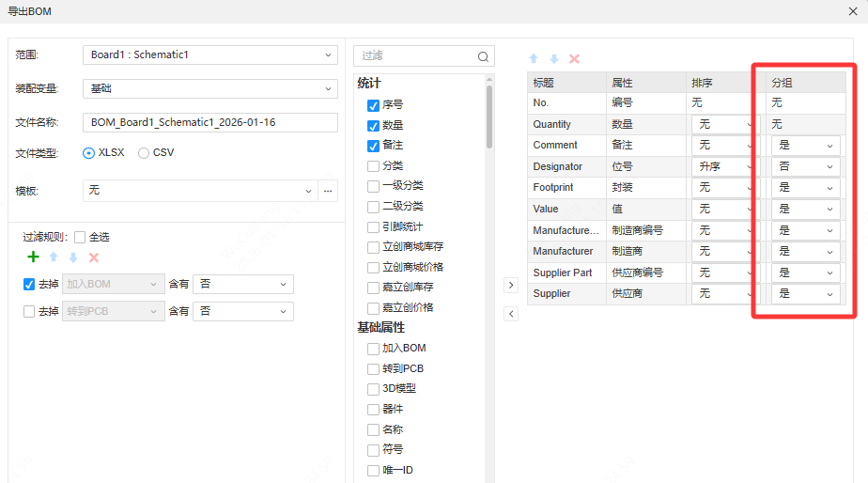Enable the second 去掉 rule checkbox

pyautogui.click(x=29, y=311)
